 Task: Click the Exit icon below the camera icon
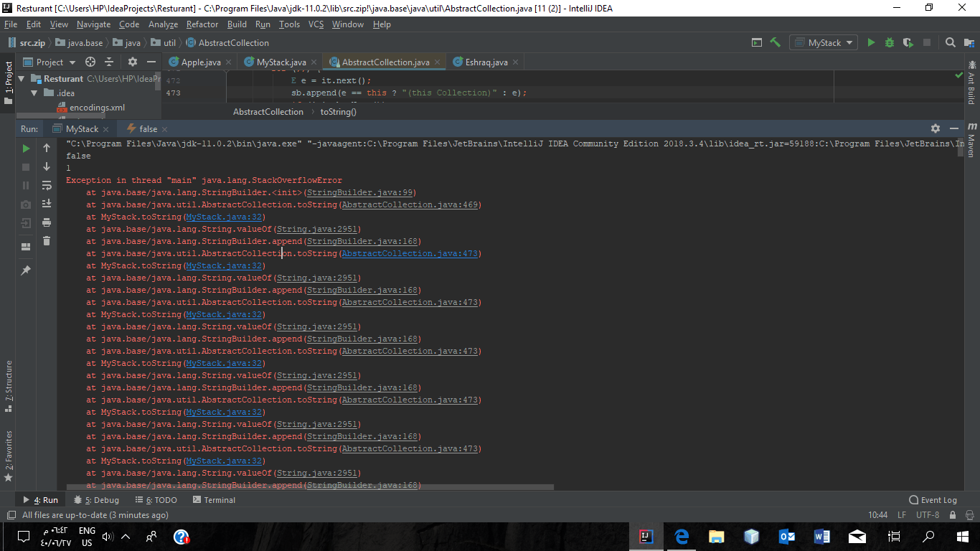point(26,223)
